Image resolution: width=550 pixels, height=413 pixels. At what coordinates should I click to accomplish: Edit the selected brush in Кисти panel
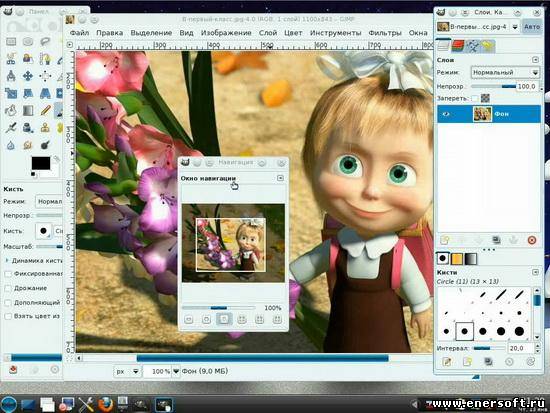coord(447,362)
